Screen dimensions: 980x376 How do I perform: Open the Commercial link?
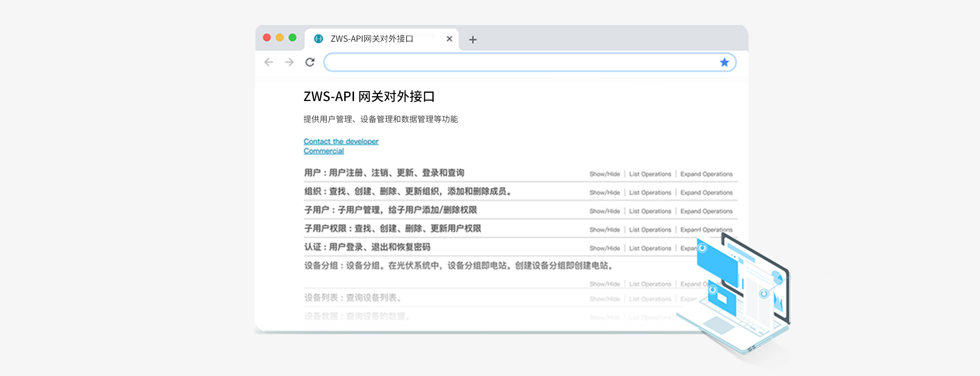point(324,151)
